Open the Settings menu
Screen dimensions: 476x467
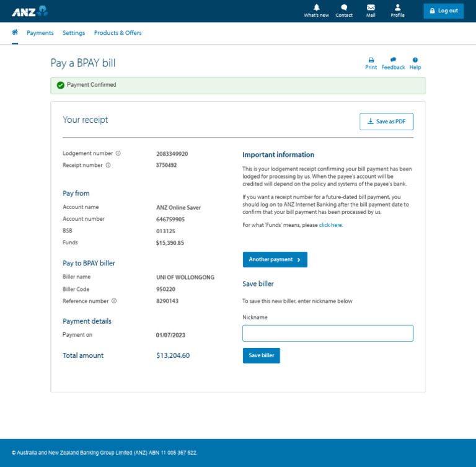(74, 33)
